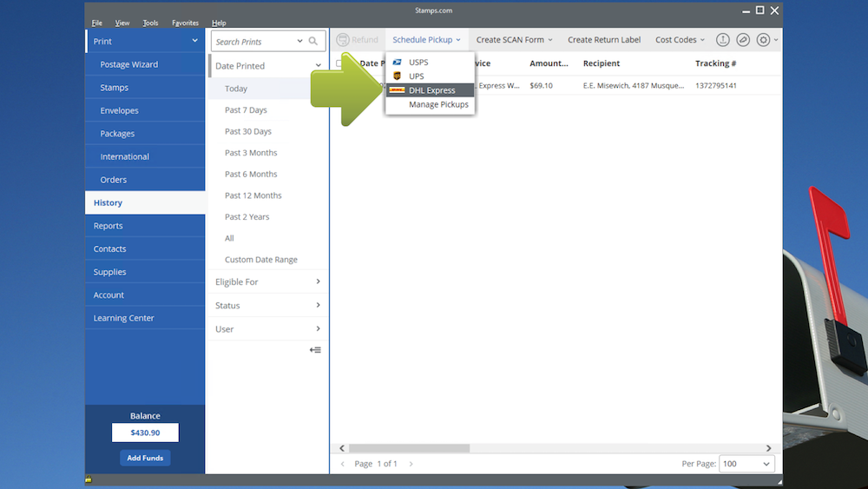Image resolution: width=868 pixels, height=489 pixels.
Task: Select UPS from pickup menu
Action: pyautogui.click(x=431, y=76)
